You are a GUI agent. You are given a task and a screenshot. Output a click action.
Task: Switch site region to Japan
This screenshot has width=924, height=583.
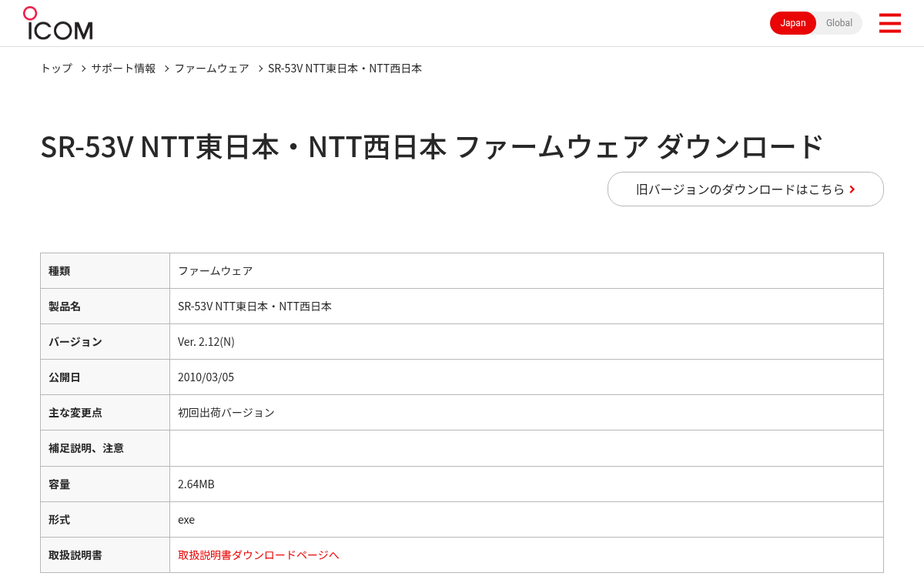point(793,23)
